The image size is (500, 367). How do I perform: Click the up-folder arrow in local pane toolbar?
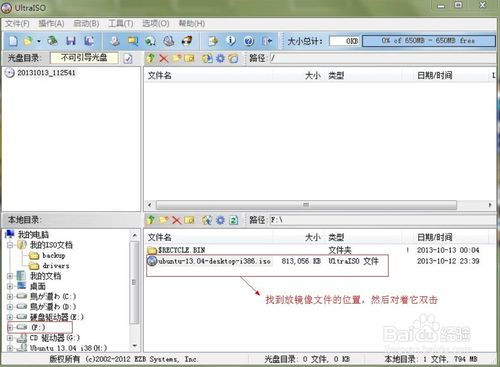151,220
